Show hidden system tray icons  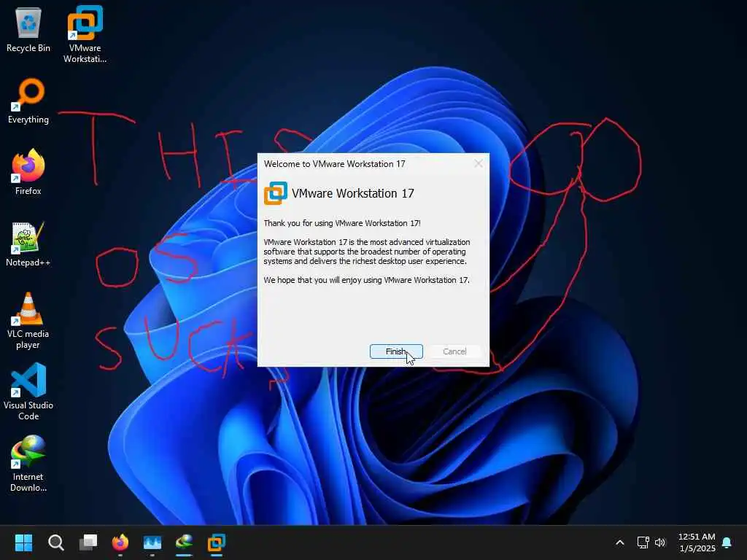pyautogui.click(x=620, y=542)
